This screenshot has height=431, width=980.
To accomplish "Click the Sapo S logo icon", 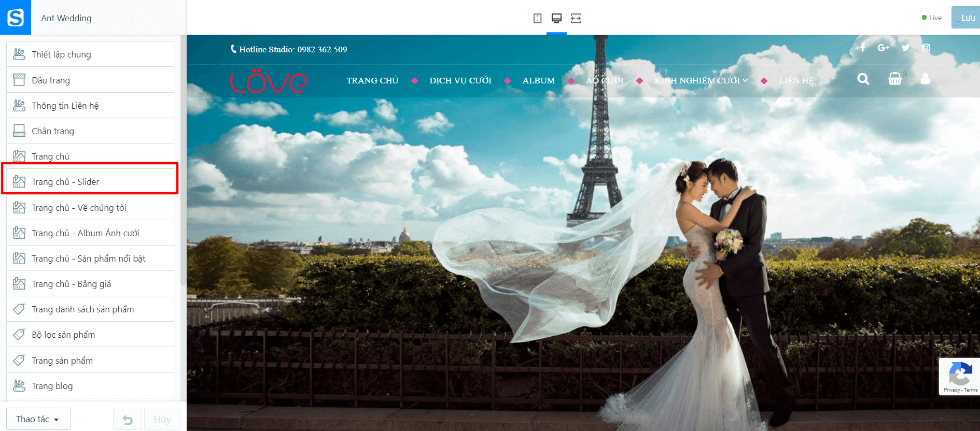I will click(x=16, y=17).
